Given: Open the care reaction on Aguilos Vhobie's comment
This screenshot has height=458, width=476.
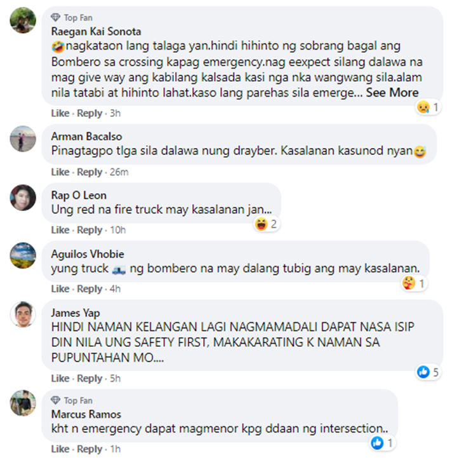Looking at the screenshot, I should [414, 283].
